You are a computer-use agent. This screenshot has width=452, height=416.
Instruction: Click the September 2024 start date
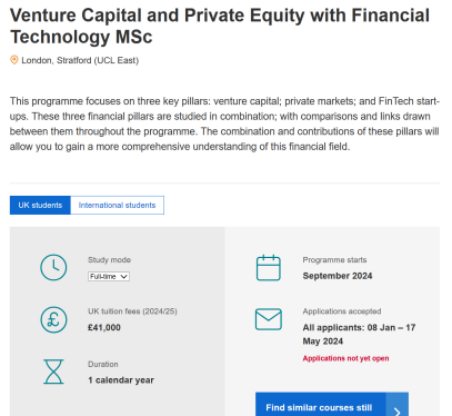click(337, 276)
